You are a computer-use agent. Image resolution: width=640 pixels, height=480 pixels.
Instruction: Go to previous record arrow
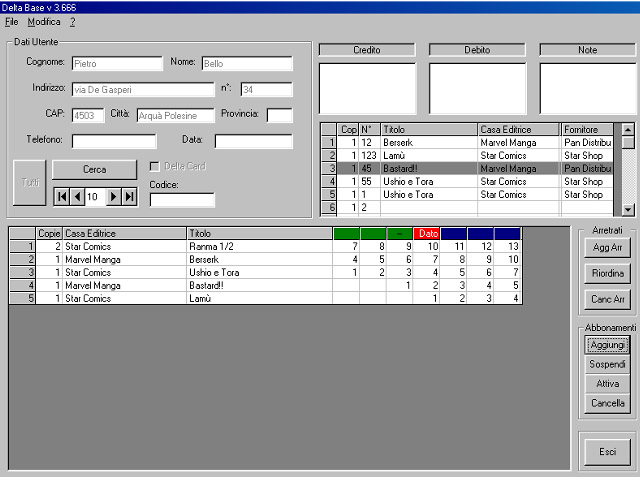pos(77,197)
